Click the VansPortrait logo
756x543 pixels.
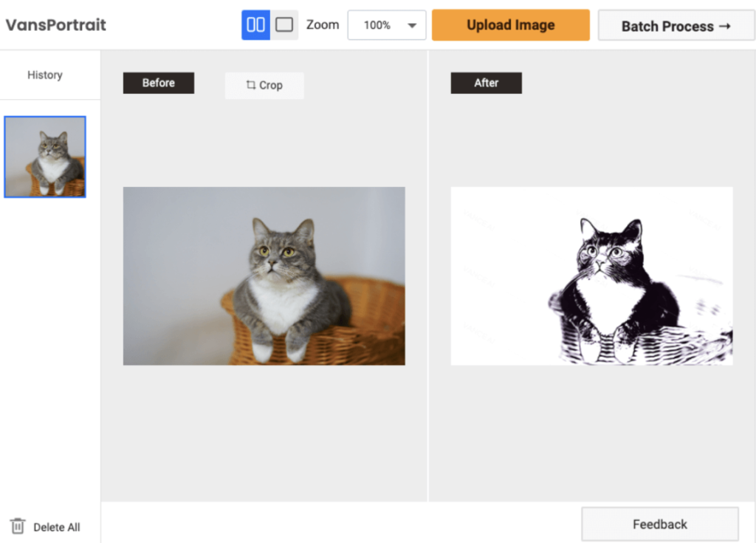pos(56,25)
